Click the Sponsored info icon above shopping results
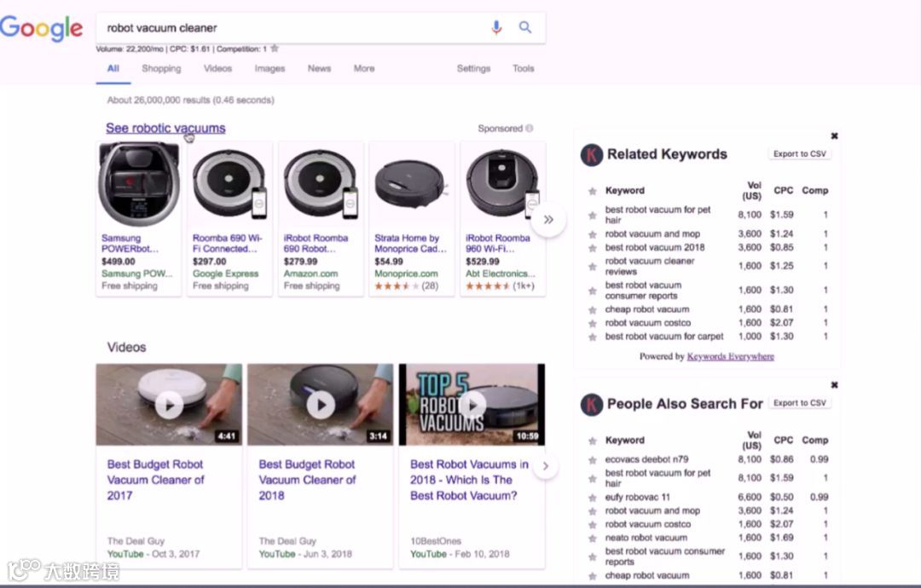The width and height of the screenshot is (921, 588). 530,127
